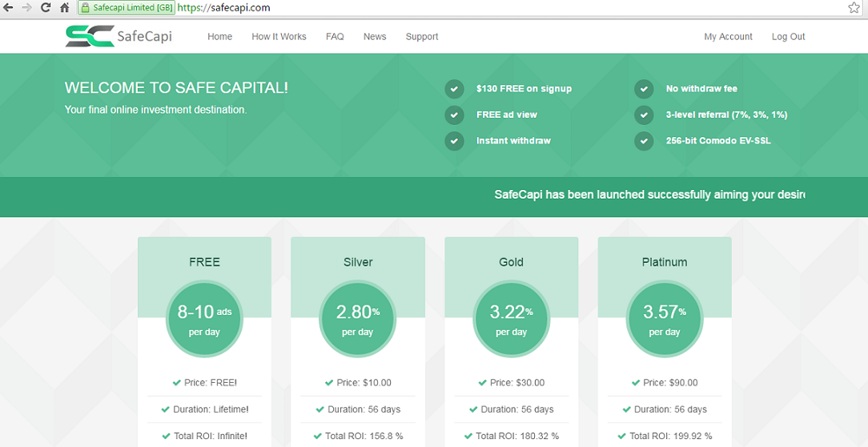Click 'Your final online investment destination.' text

(155, 110)
